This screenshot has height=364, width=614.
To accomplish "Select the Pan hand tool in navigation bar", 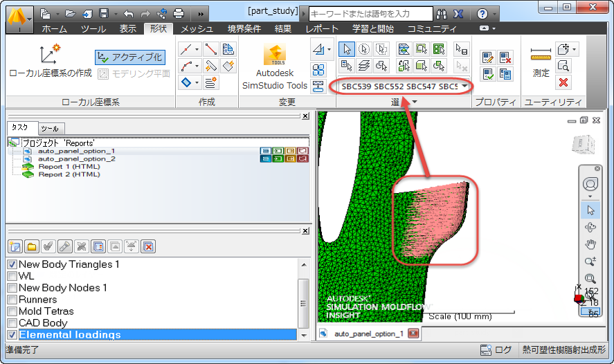I will 590,244.
